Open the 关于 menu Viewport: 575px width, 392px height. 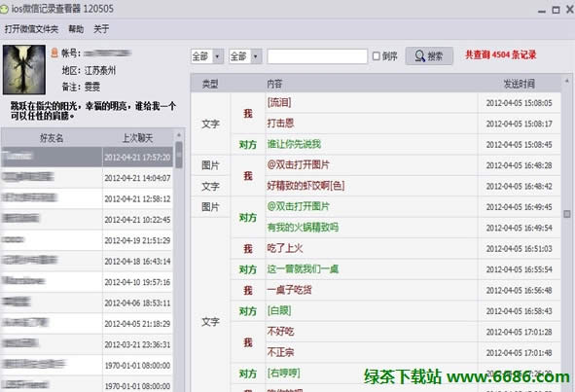101,29
